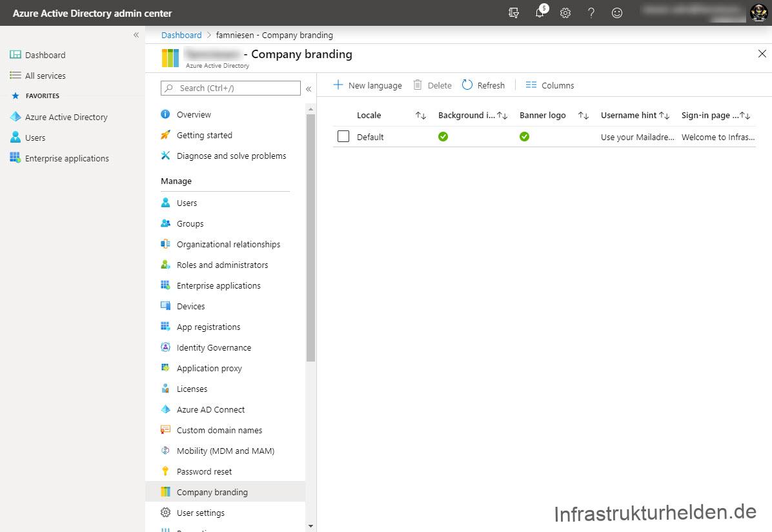Click the All services list icon
The width and height of the screenshot is (772, 532).
click(15, 76)
